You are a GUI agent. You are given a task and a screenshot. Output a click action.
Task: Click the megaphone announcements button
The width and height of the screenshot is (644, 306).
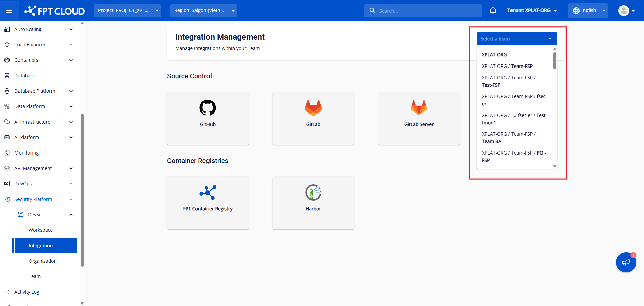(x=626, y=262)
